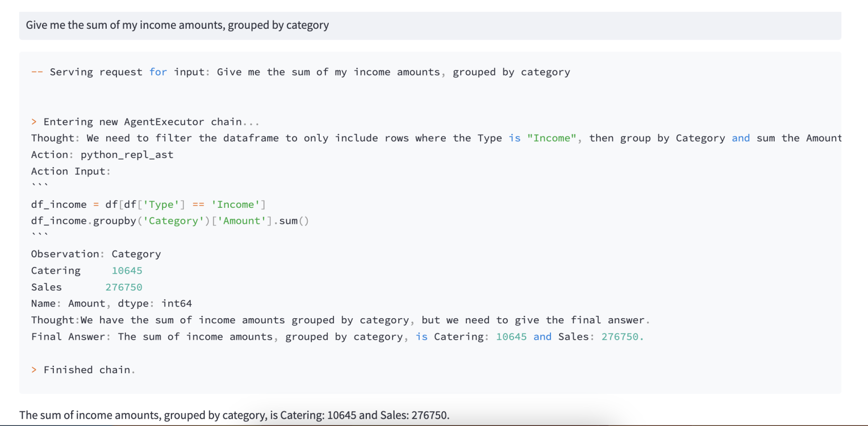Click 'Observation: Category' line

[96, 254]
